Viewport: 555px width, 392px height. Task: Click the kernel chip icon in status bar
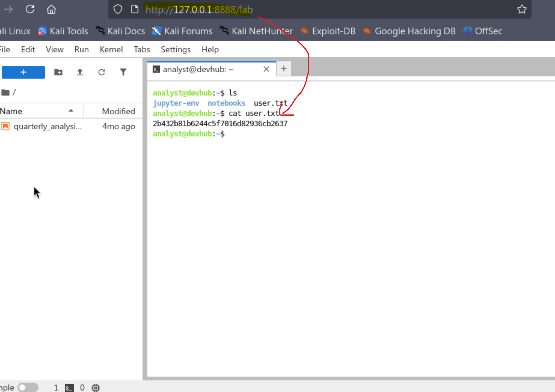pyautogui.click(x=96, y=388)
